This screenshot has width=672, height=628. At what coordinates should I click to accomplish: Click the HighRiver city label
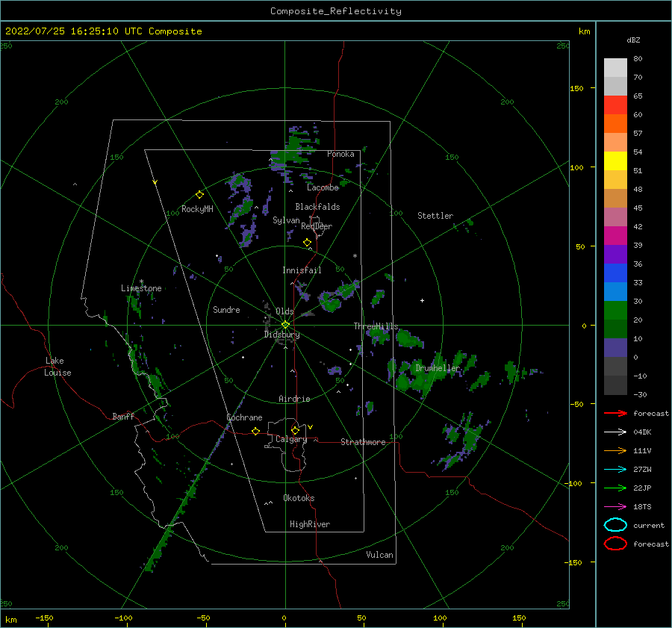click(309, 524)
